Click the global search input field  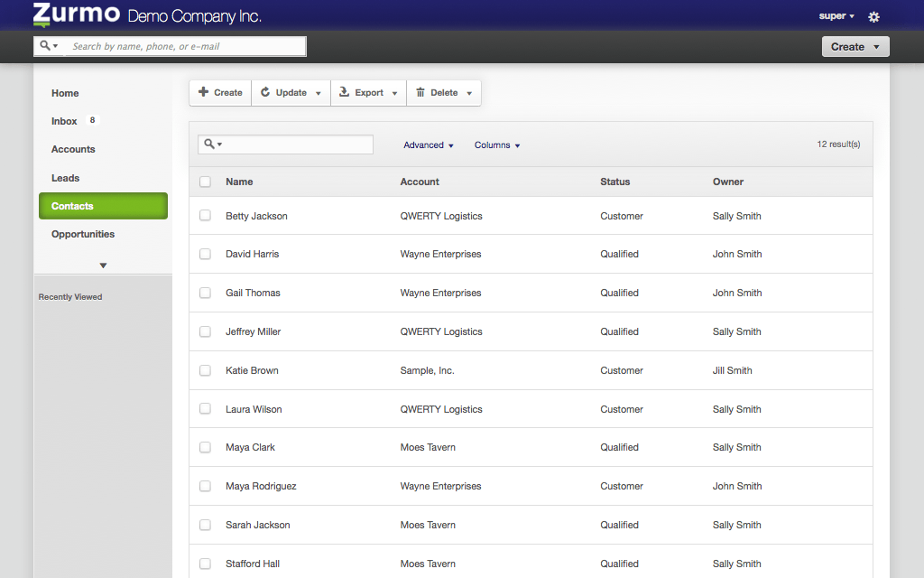185,46
